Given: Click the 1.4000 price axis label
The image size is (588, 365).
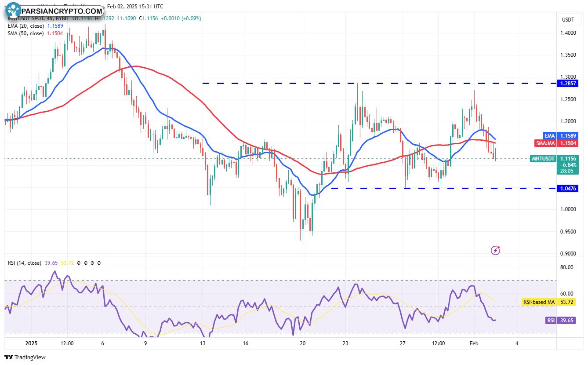Looking at the screenshot, I should click(567, 33).
